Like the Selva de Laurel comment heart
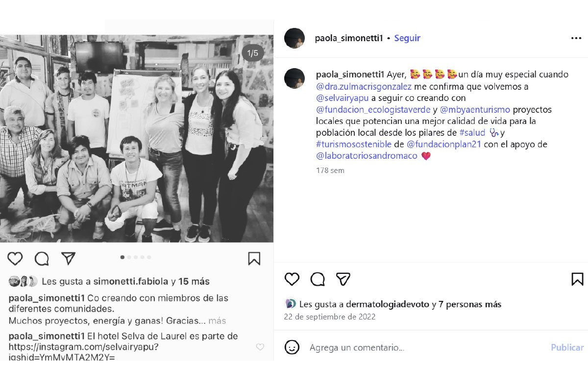The width and height of the screenshot is (588, 392). [x=260, y=347]
